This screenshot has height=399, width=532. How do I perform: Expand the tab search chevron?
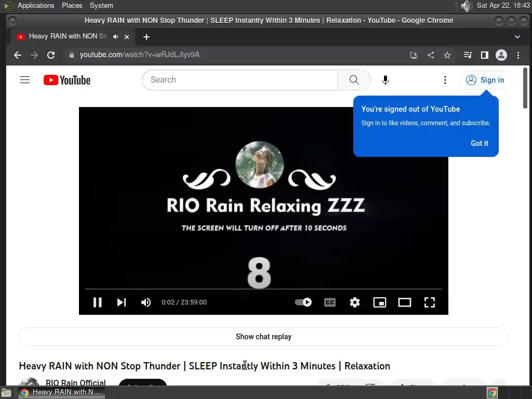(x=517, y=37)
